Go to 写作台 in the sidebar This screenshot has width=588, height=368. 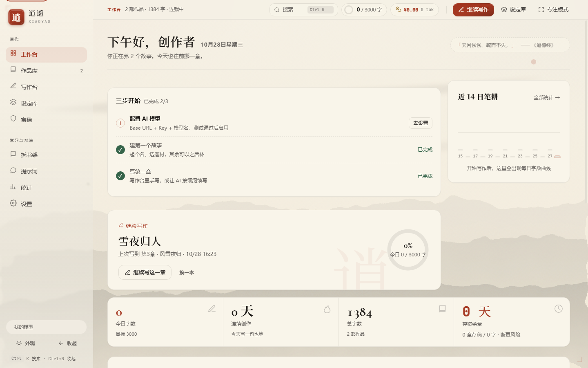pos(46,87)
